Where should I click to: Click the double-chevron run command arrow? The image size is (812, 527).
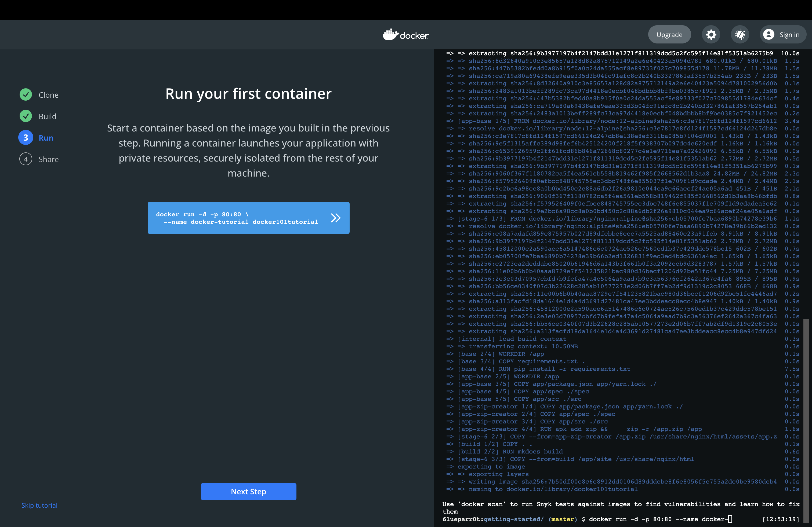pyautogui.click(x=336, y=218)
